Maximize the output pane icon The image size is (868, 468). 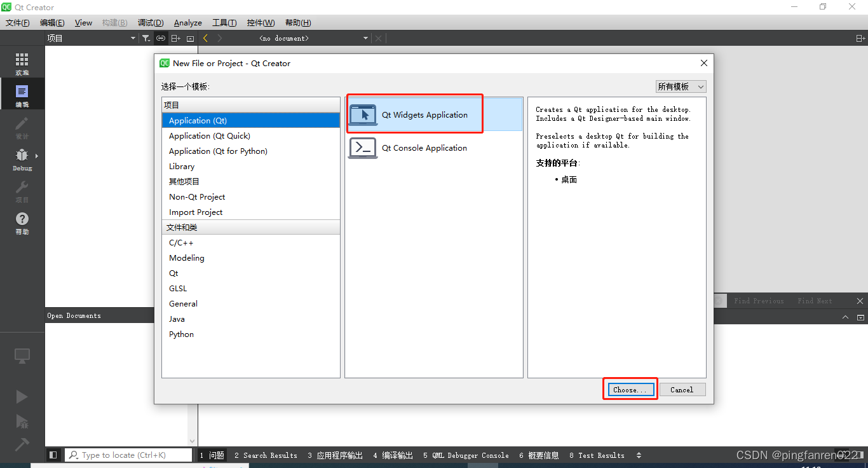coord(860,317)
